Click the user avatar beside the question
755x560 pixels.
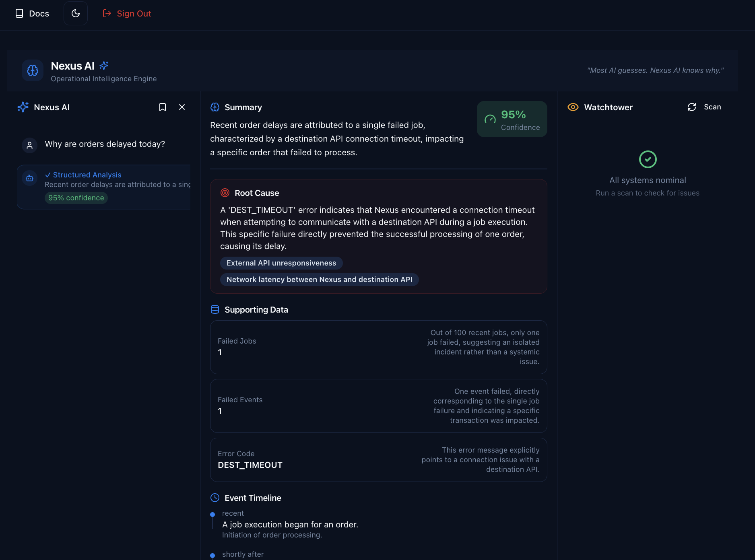(x=29, y=145)
